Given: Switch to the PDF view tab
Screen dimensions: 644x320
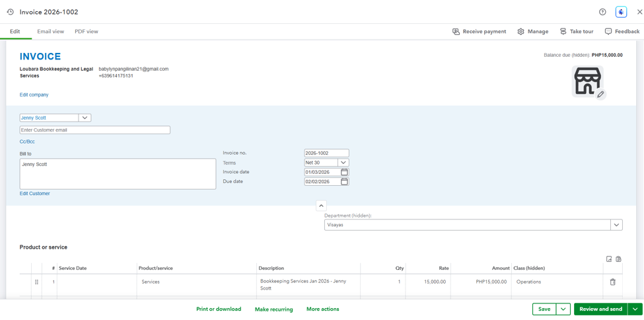Looking at the screenshot, I should coord(87,31).
